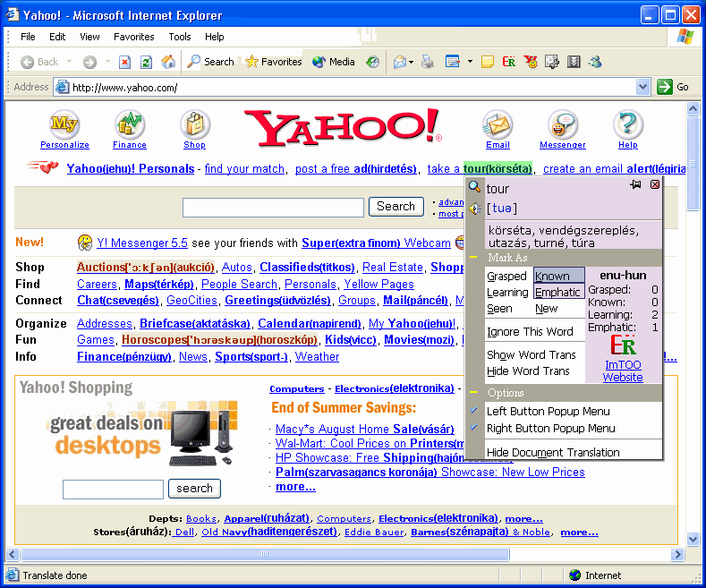Click the MSN Messenger figures toolbar icon
This screenshot has height=588, width=706.
595,62
